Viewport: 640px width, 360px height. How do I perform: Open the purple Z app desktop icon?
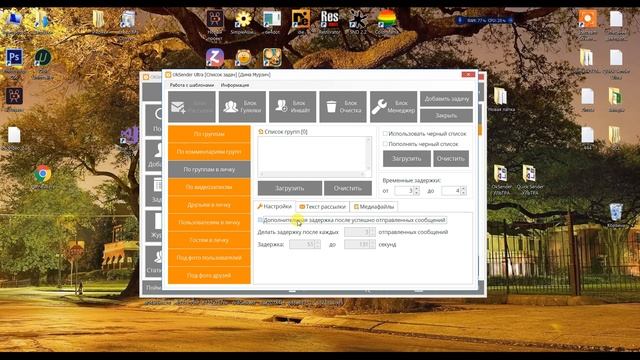[215, 58]
